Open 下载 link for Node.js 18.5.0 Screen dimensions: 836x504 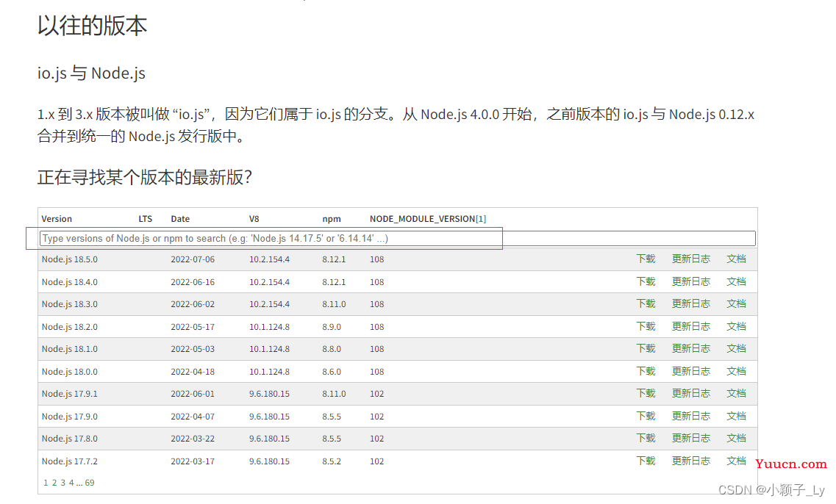tap(646, 259)
